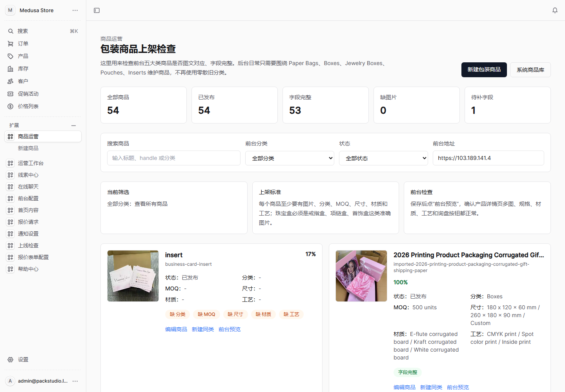Open Customers via the people icon
Image resolution: width=565 pixels, height=392 pixels.
[x=11, y=81]
